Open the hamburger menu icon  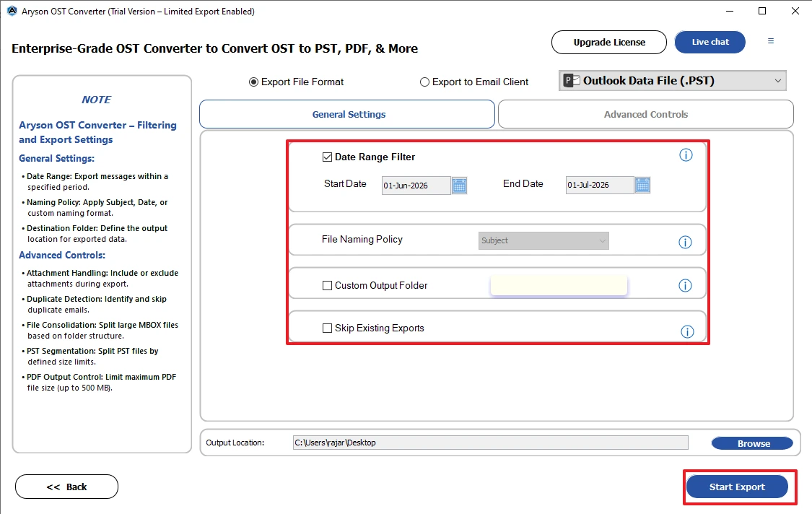point(771,41)
